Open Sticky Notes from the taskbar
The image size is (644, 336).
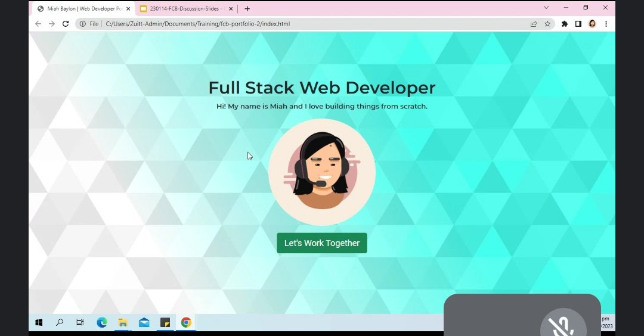coord(165,322)
